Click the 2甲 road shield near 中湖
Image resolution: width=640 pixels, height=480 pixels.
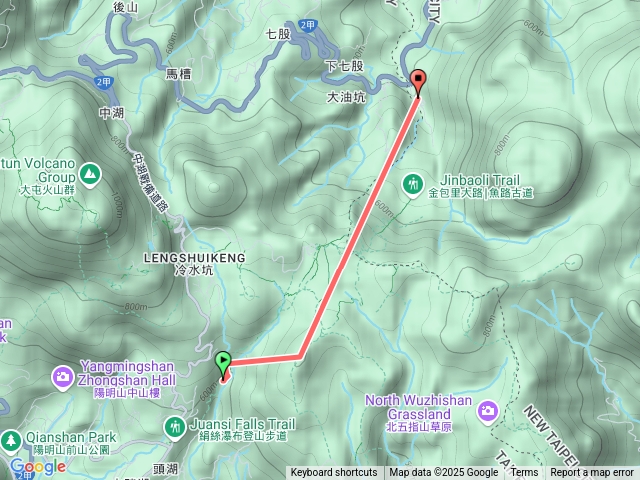103,82
